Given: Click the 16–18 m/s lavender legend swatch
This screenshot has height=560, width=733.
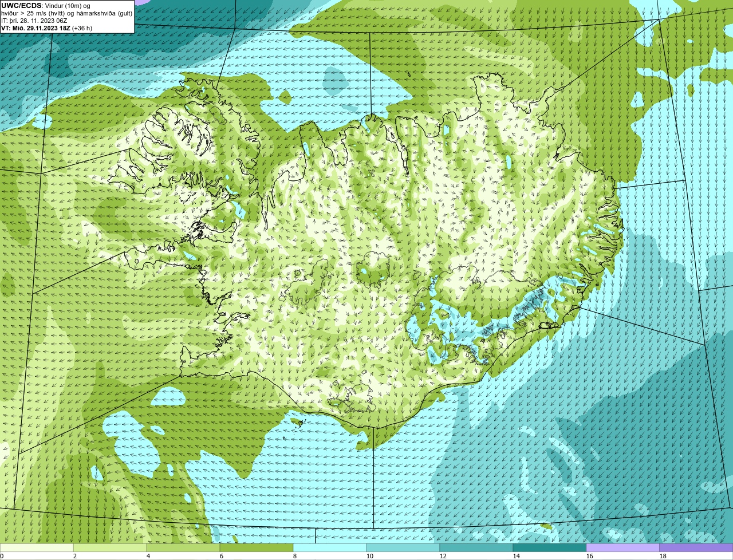Looking at the screenshot, I should [623, 548].
